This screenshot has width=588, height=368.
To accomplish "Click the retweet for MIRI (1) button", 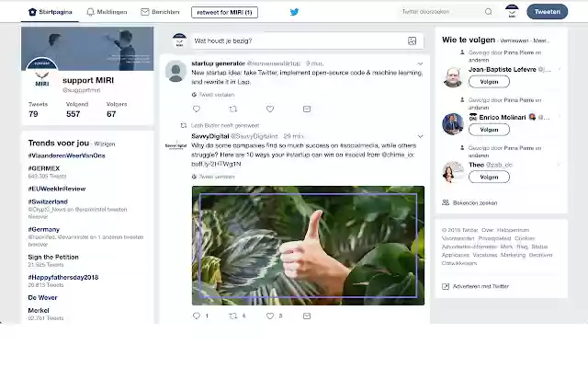I will [224, 12].
